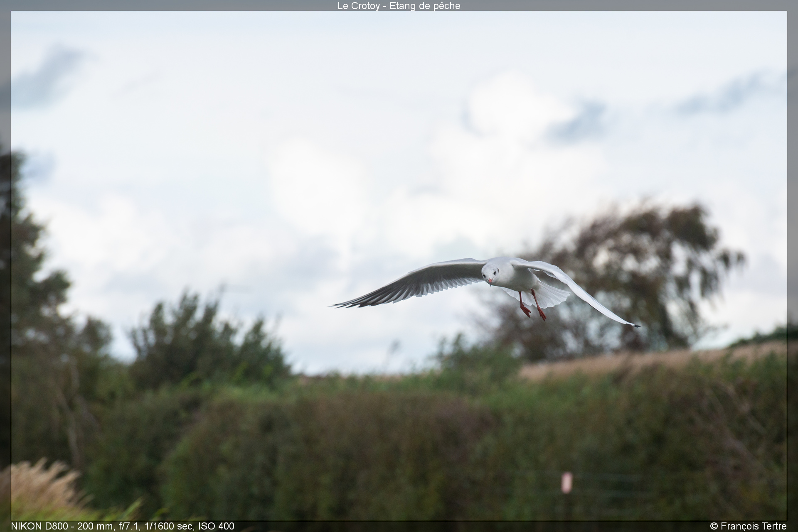This screenshot has height=532, width=798.
Task: Click the copyright text '© François Tertre'
Action: point(748,526)
